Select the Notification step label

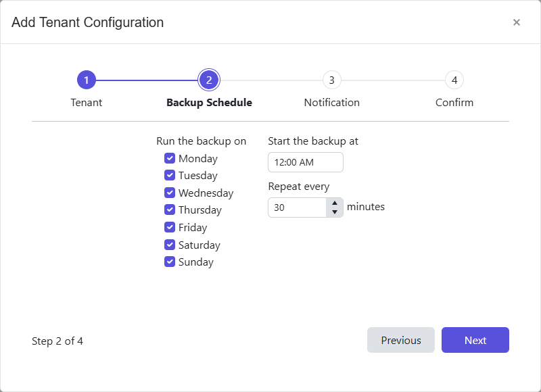tap(331, 102)
